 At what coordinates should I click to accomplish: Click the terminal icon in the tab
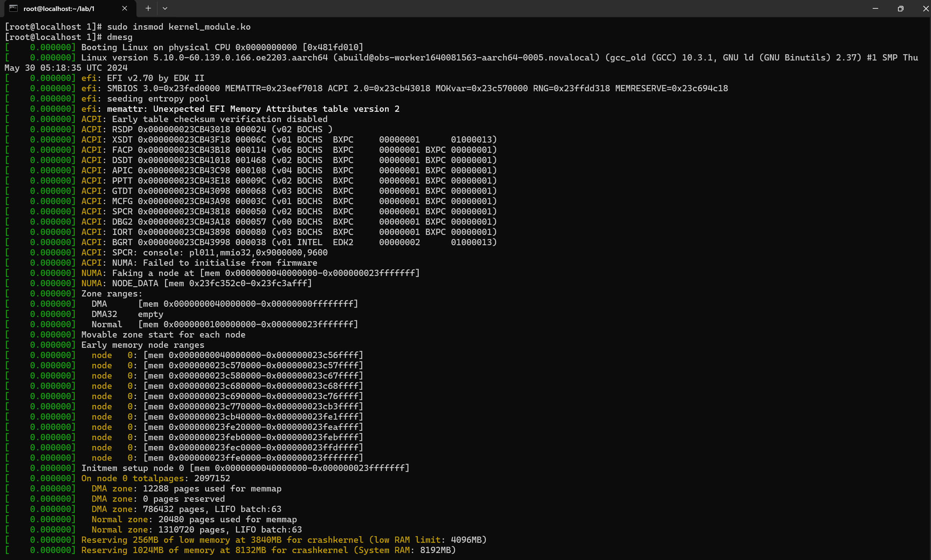pos(14,8)
